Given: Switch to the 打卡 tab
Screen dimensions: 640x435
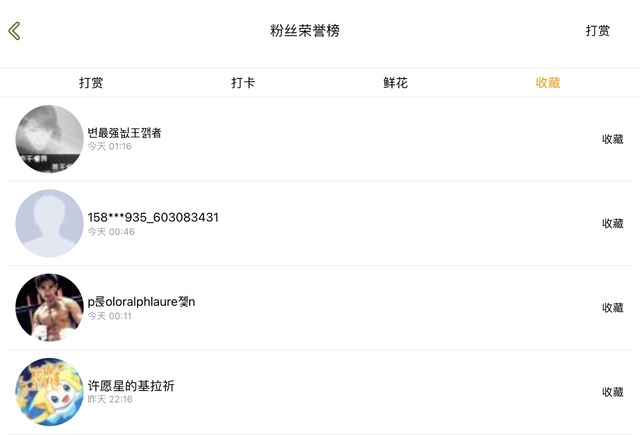Looking at the screenshot, I should [x=243, y=83].
